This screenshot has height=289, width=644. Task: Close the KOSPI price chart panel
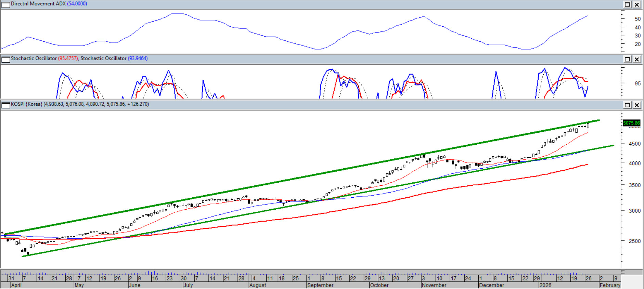point(636,105)
